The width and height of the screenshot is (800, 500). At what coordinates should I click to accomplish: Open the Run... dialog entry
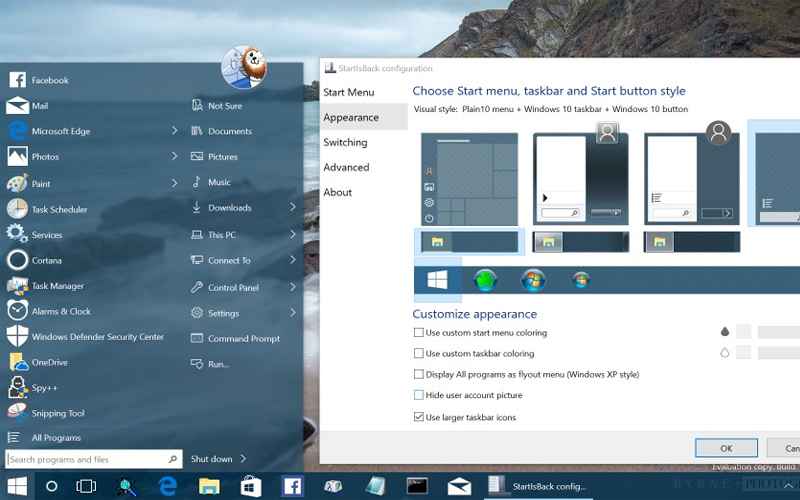pos(210,364)
